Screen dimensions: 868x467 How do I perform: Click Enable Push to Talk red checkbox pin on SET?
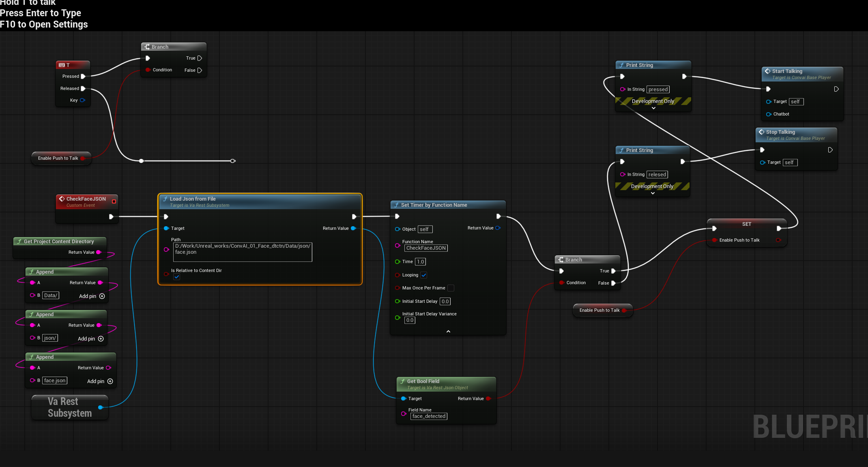pyautogui.click(x=714, y=240)
